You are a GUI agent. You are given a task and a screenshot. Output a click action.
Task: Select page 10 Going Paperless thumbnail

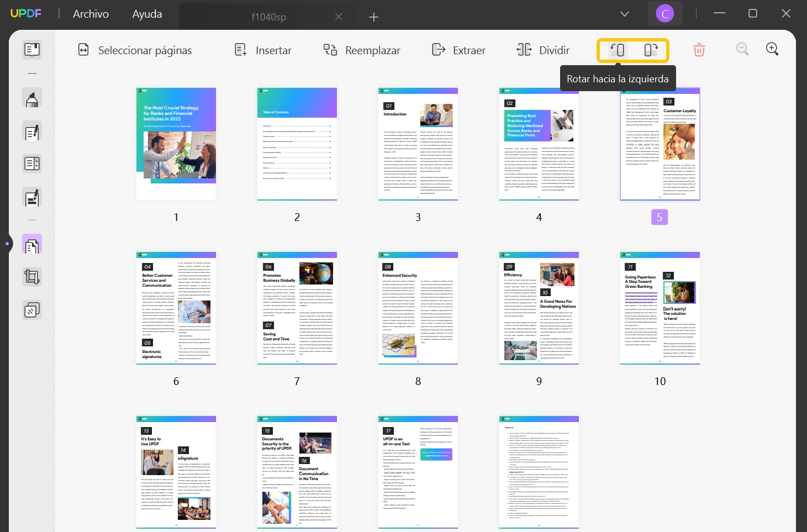tap(660, 308)
